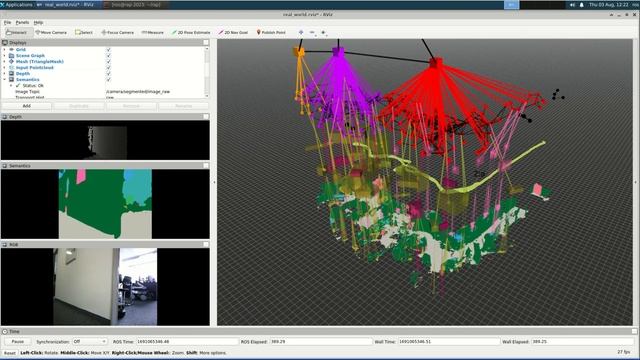
Task: Click the minus remove-tool toolbar icon
Action: (312, 32)
